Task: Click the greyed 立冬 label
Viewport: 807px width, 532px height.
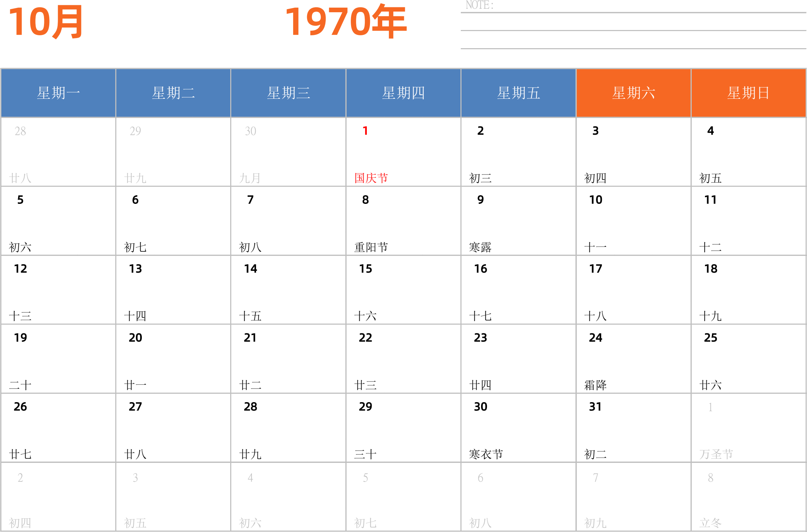Action: 711,523
